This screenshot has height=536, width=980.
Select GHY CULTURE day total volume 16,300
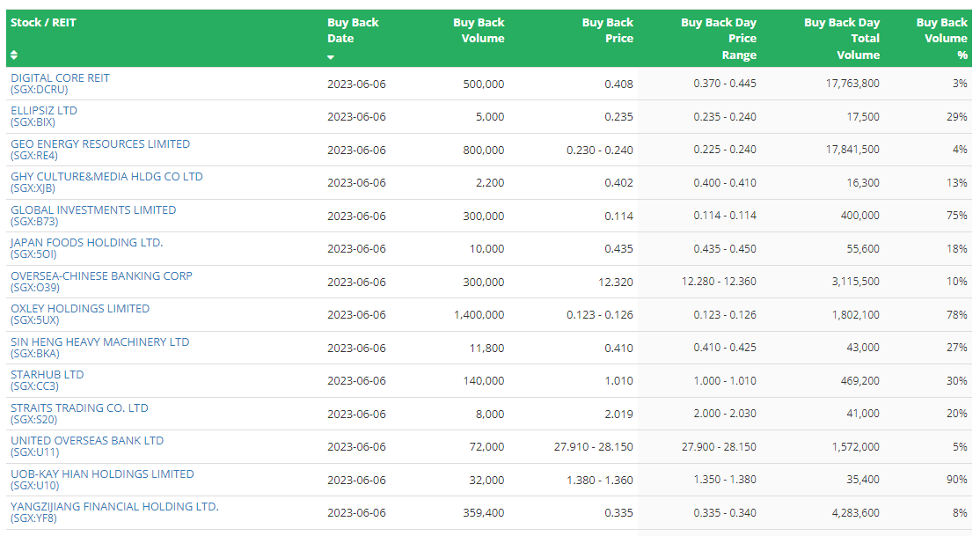862,183
